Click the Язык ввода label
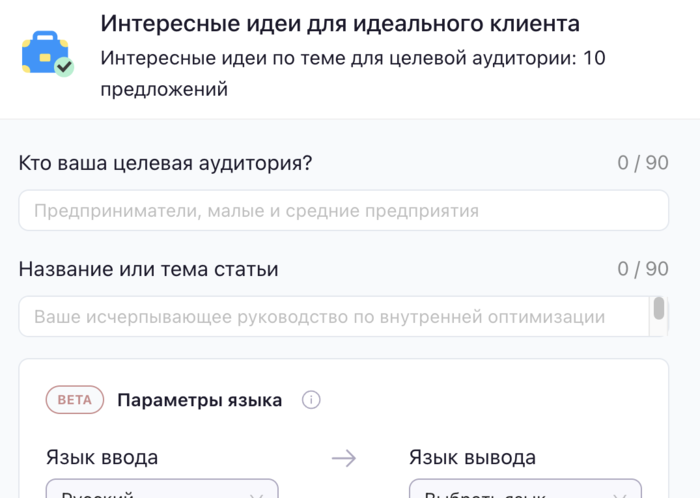The width and height of the screenshot is (700, 498). (x=101, y=458)
